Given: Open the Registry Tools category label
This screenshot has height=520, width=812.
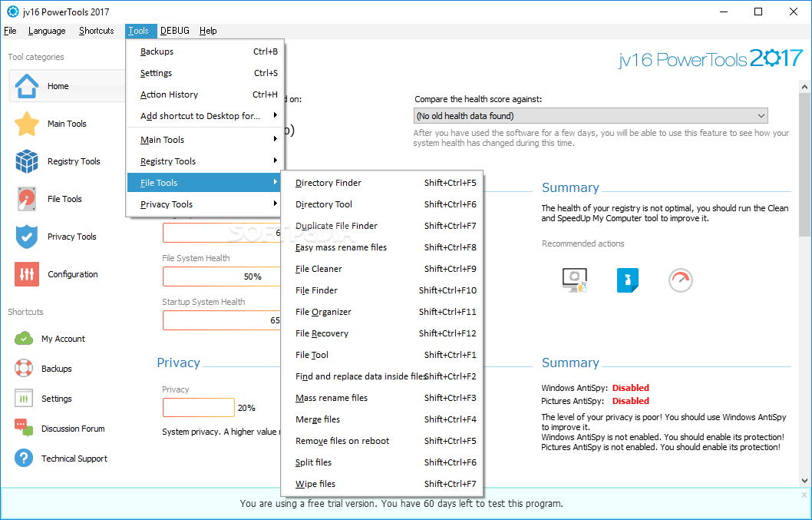Looking at the screenshot, I should [74, 161].
